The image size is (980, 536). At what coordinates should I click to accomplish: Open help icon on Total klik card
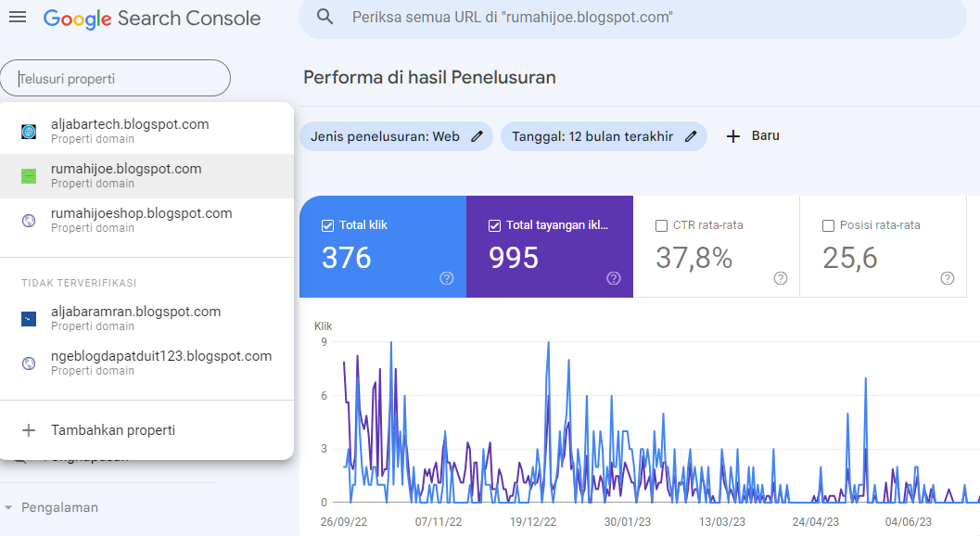point(447,278)
